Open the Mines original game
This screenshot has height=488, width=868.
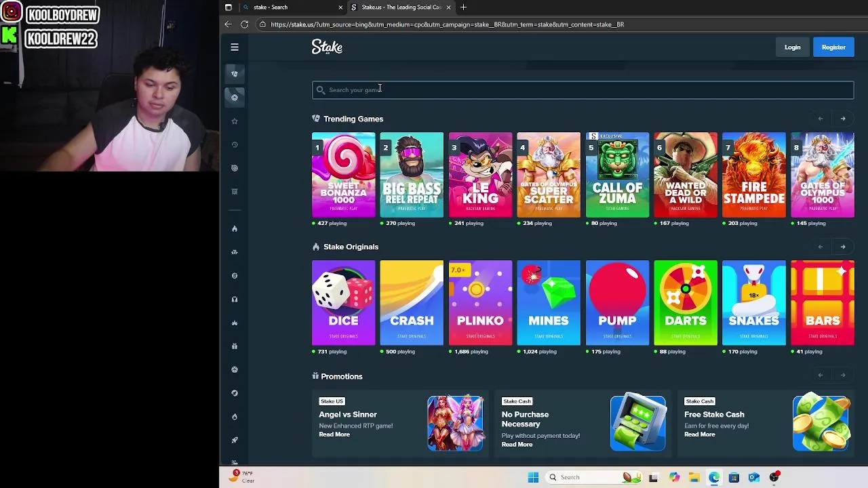[x=549, y=303]
